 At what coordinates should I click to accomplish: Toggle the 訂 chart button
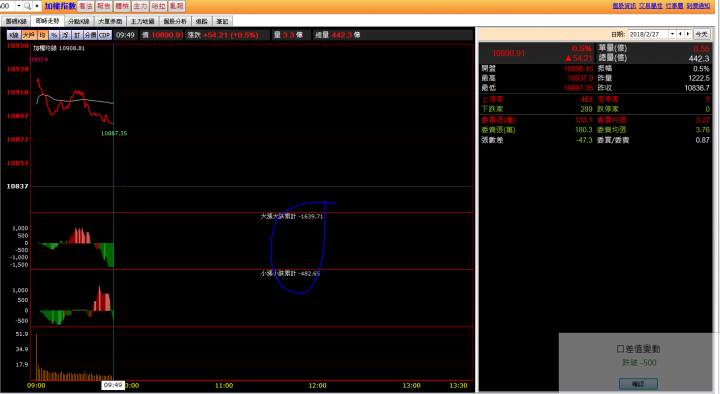tap(77, 35)
